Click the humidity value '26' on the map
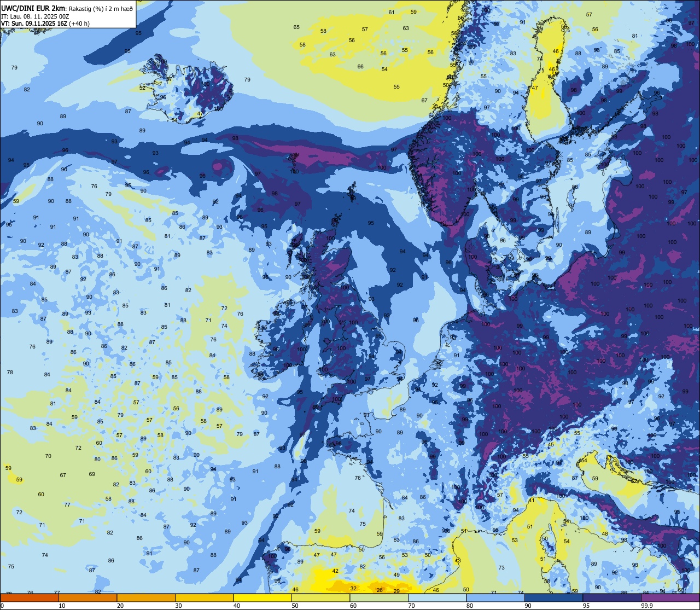700x610 pixels. coord(380,590)
